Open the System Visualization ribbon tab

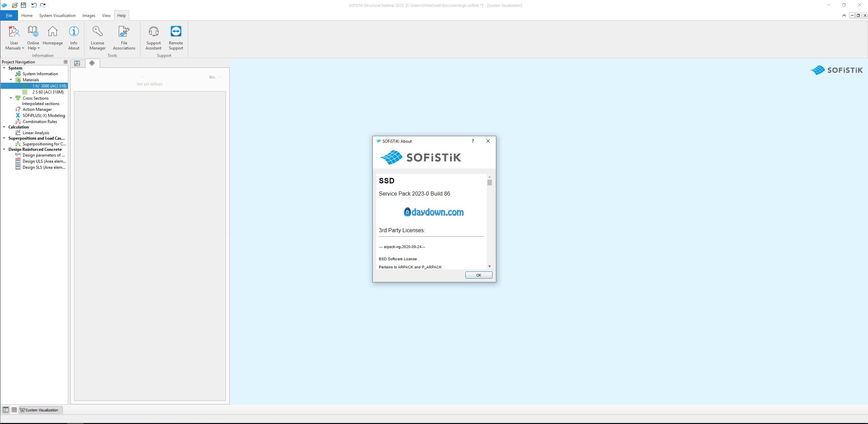tap(57, 16)
